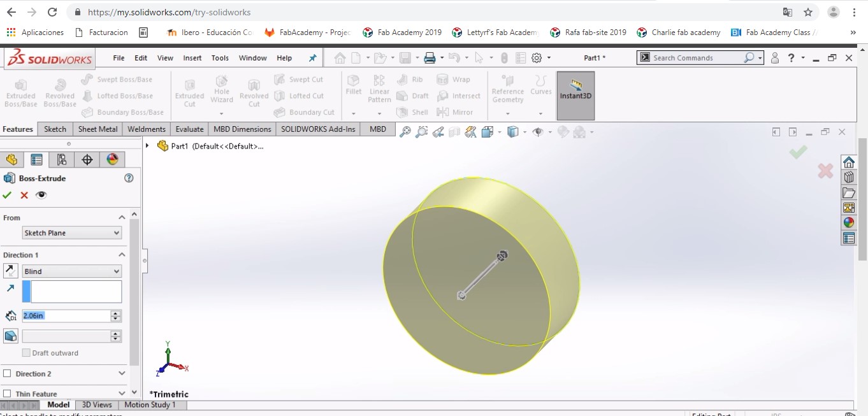Open the SOLIDWORKS Resources home icon in task pane
868x416 pixels.
(x=848, y=162)
